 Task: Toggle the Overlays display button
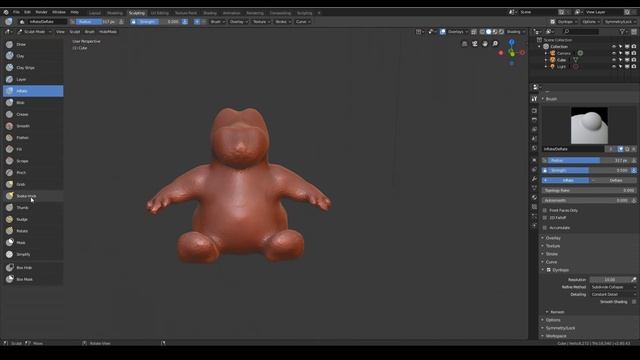point(442,32)
